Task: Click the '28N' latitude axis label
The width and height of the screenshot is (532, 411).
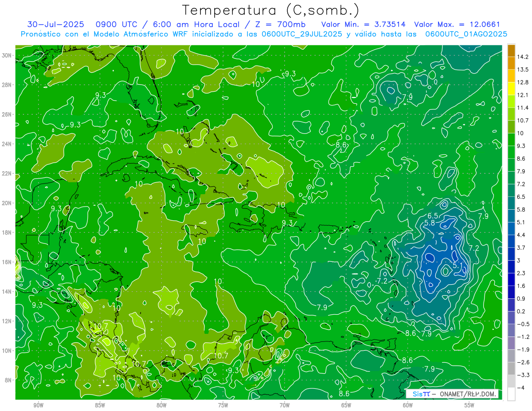Action: point(8,85)
